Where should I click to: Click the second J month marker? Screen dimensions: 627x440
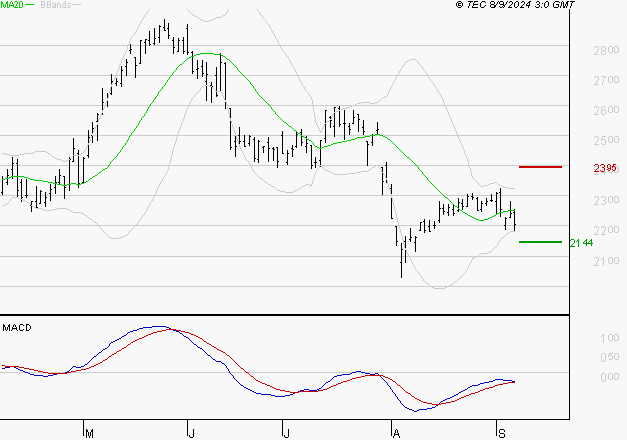[x=286, y=434]
